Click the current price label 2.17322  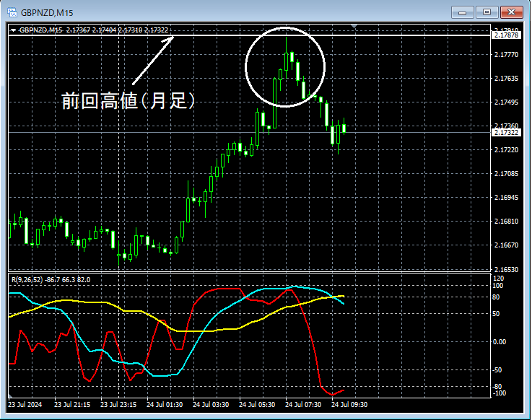click(x=506, y=132)
